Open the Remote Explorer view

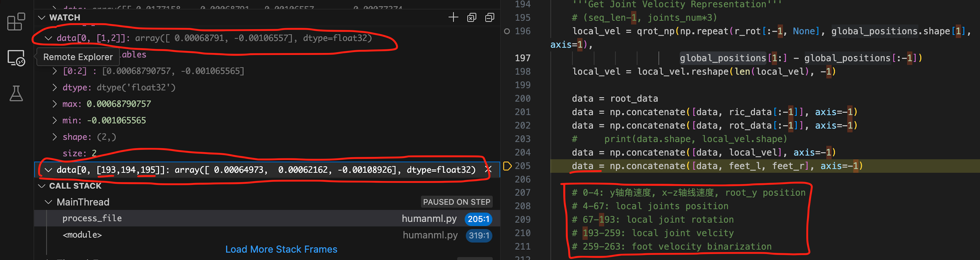15,58
